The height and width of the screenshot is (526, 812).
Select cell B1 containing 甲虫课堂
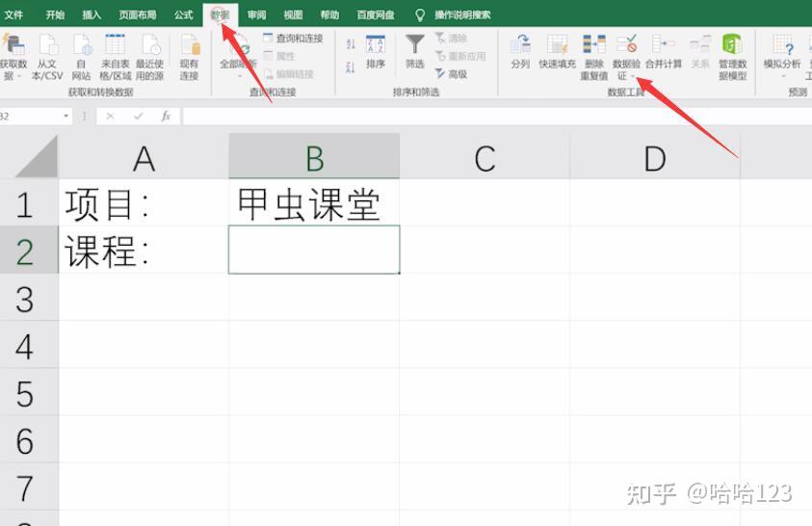pos(314,203)
